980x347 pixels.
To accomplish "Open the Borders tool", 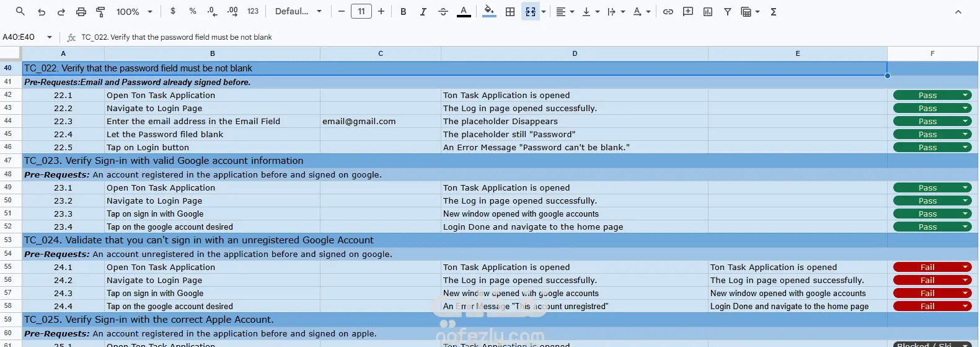I will (x=510, y=11).
